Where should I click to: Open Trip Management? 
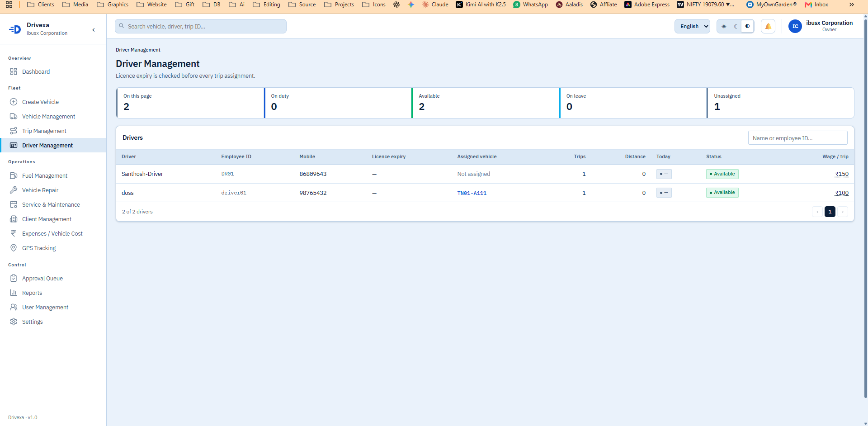coord(53,131)
